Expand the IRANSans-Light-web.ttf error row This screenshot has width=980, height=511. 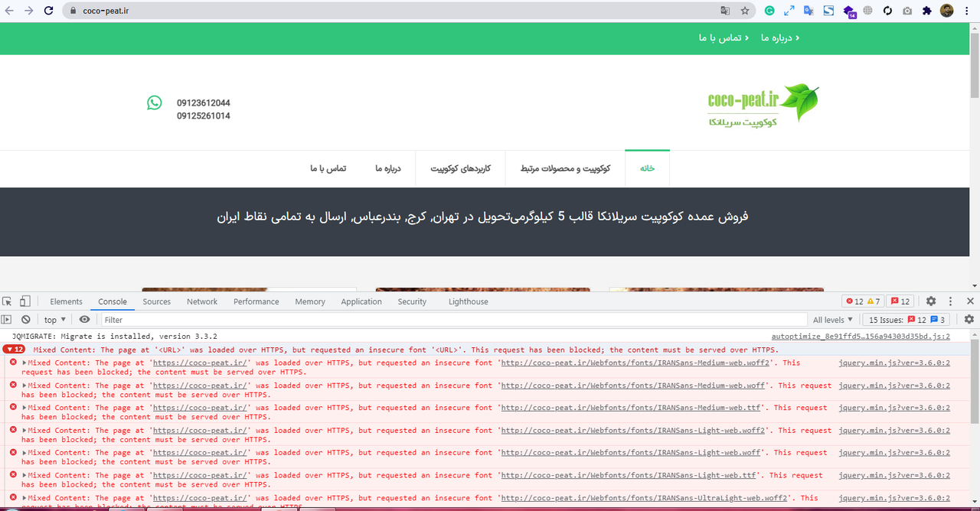tap(24, 475)
